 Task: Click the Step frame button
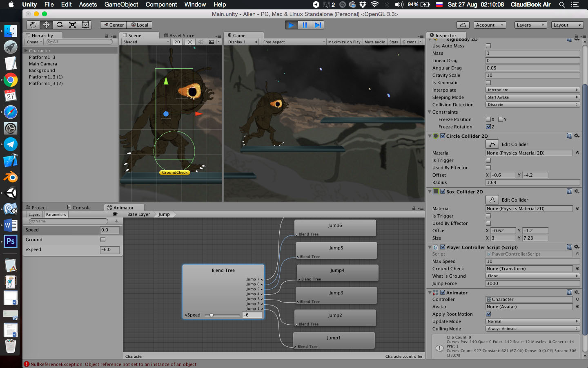318,25
